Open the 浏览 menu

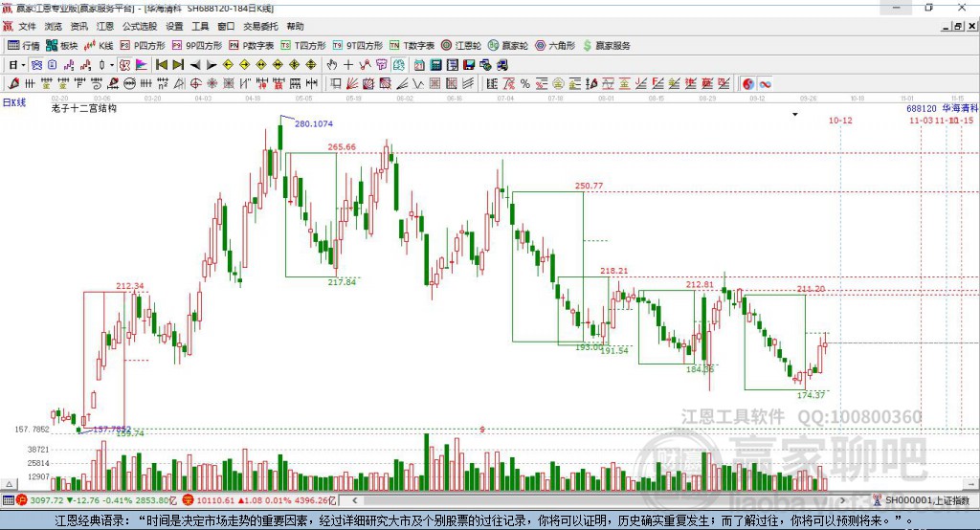click(54, 26)
